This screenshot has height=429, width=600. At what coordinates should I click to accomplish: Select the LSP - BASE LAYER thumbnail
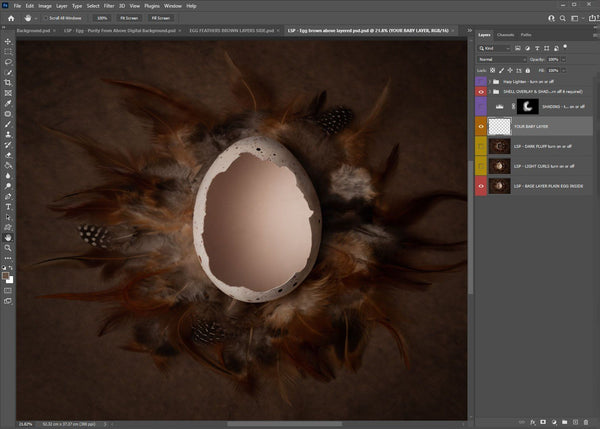[500, 186]
